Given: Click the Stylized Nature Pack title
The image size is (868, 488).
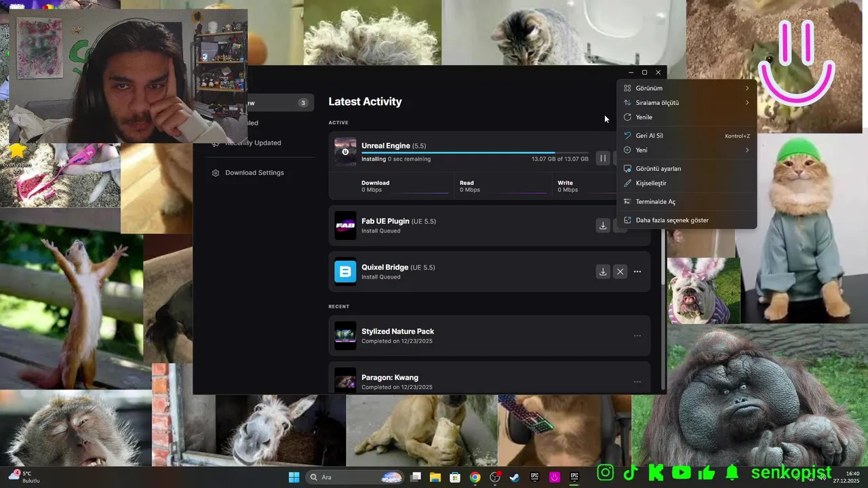Looking at the screenshot, I should [x=397, y=331].
